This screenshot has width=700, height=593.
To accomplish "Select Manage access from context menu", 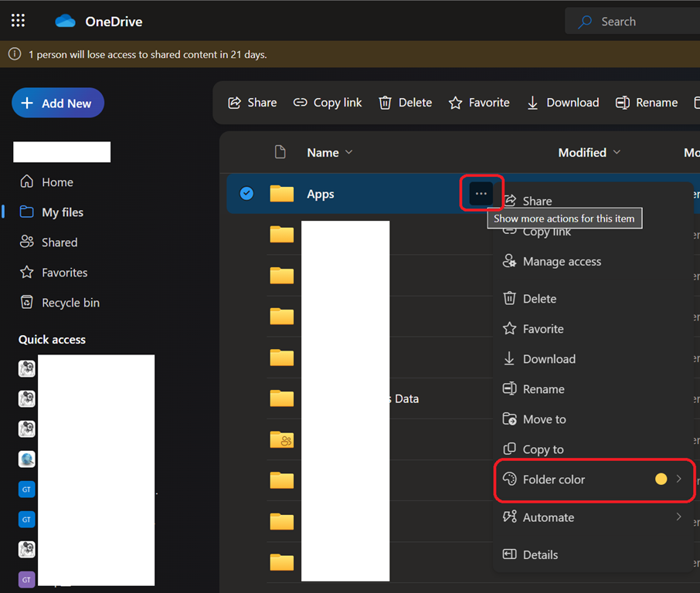I will tap(561, 262).
